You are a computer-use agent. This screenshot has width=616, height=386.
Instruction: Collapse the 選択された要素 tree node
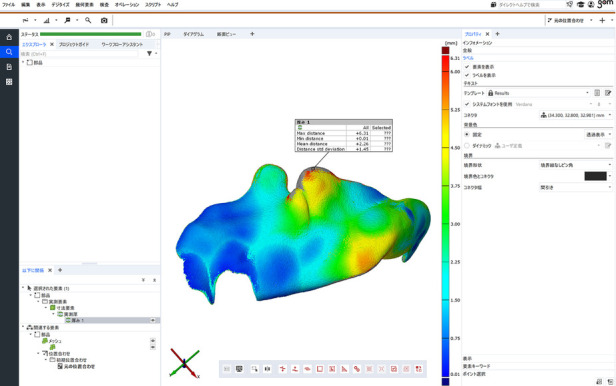coord(23,288)
